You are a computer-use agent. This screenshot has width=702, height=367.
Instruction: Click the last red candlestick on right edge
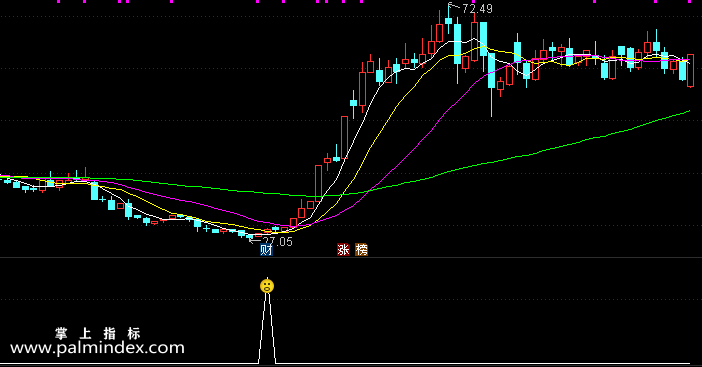tap(690, 70)
